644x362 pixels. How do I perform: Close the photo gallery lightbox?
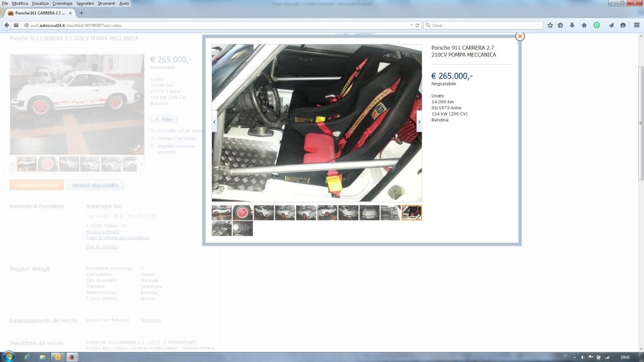520,36
